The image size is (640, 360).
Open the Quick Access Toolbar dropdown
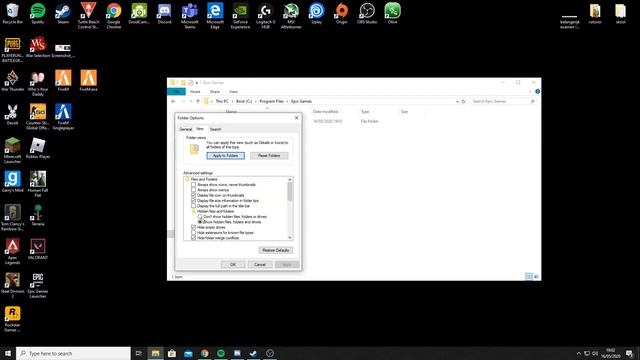[197, 83]
